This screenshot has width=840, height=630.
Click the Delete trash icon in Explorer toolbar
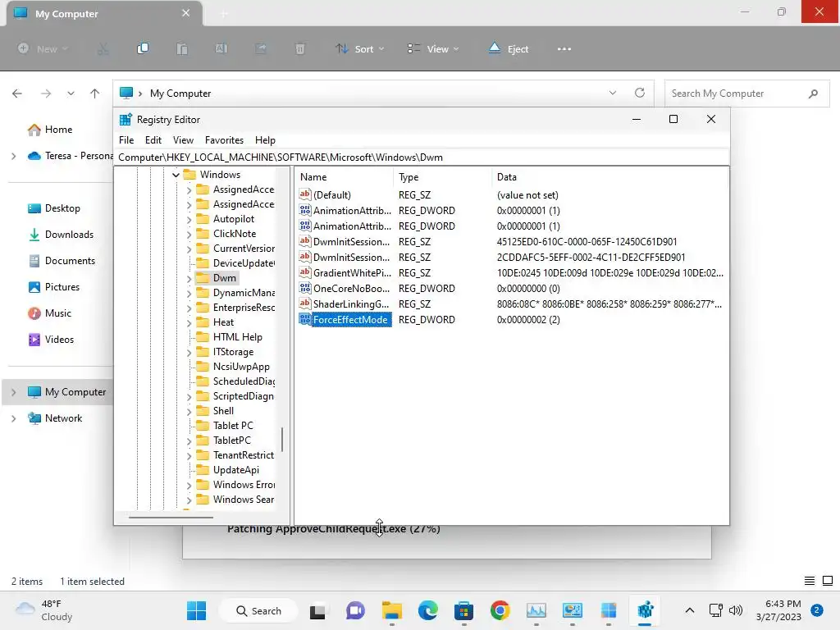click(x=300, y=48)
